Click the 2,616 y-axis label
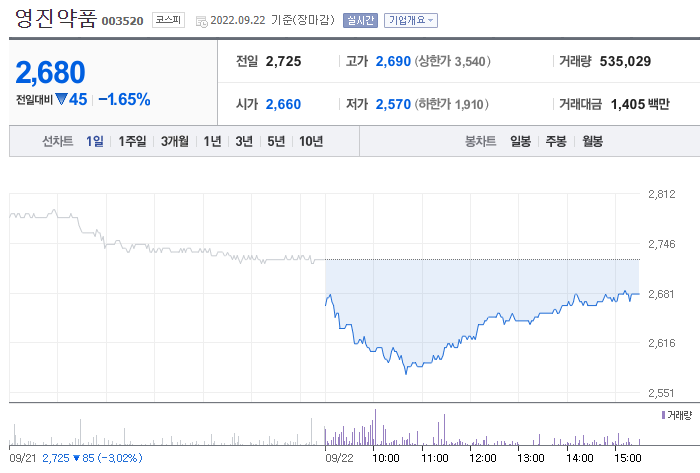Image resolution: width=700 pixels, height=473 pixels. (662, 343)
